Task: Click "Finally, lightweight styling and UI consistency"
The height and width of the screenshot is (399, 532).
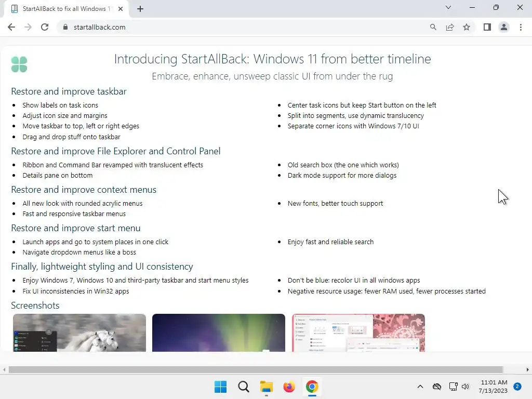Action: pyautogui.click(x=102, y=267)
